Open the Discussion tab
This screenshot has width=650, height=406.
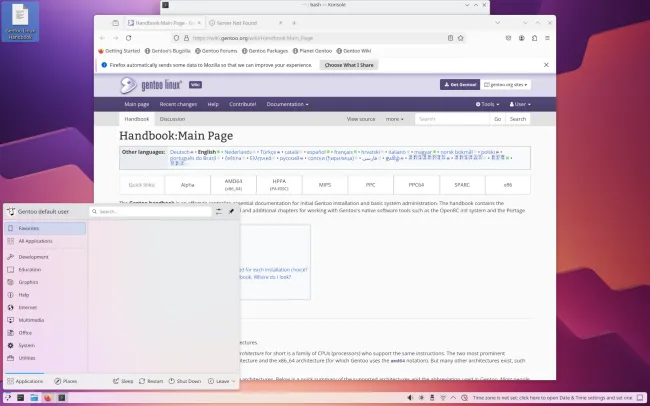click(172, 119)
